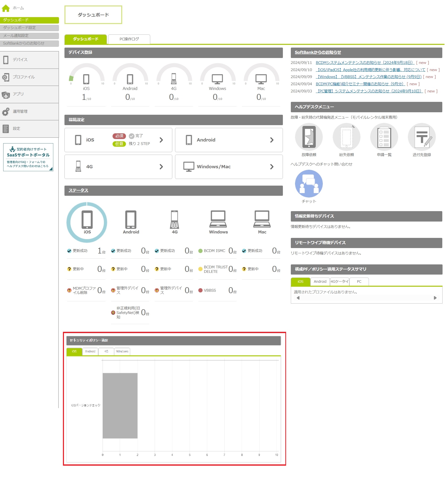Click the Home house icon
The width and height of the screenshot is (448, 480).
[x=6, y=8]
